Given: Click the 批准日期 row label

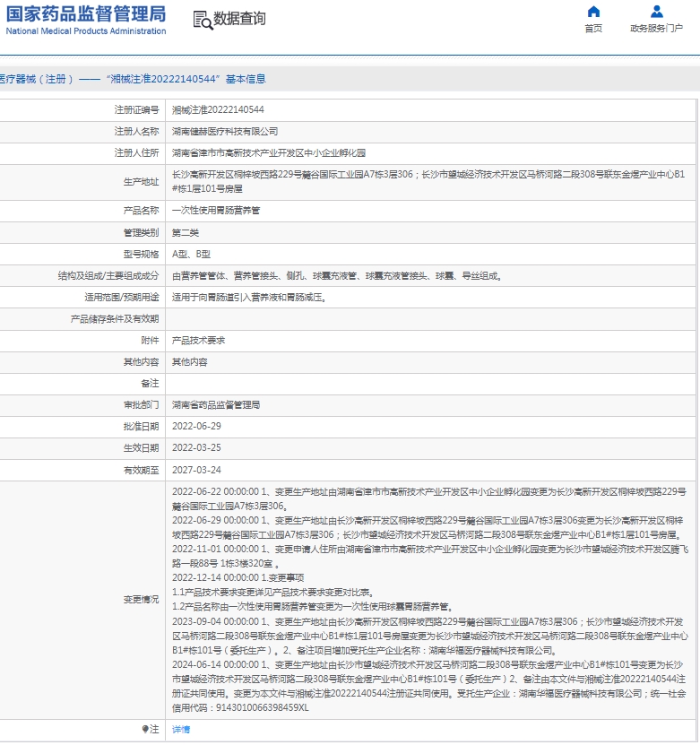Looking at the screenshot, I should tap(141, 426).
